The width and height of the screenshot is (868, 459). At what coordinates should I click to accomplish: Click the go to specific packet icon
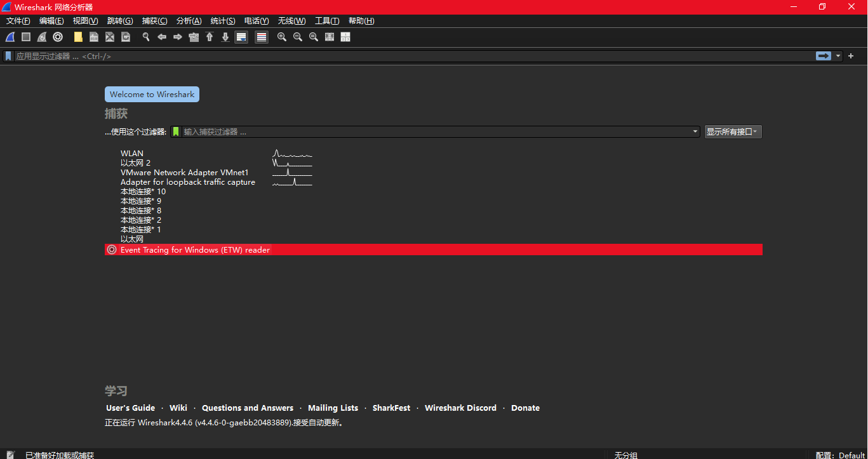click(194, 37)
